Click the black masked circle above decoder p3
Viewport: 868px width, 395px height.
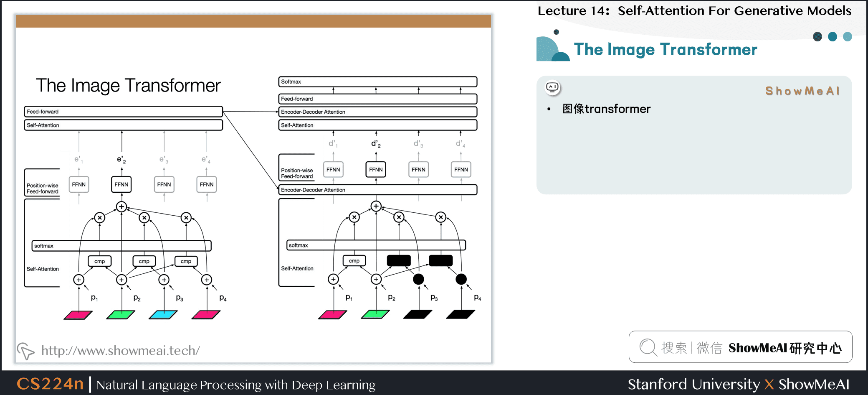(418, 279)
